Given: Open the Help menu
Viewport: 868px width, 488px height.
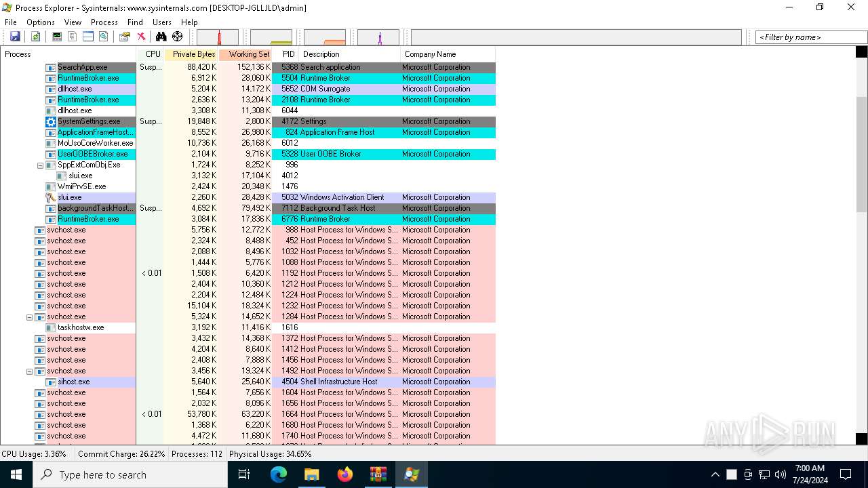Looking at the screenshot, I should 189,22.
